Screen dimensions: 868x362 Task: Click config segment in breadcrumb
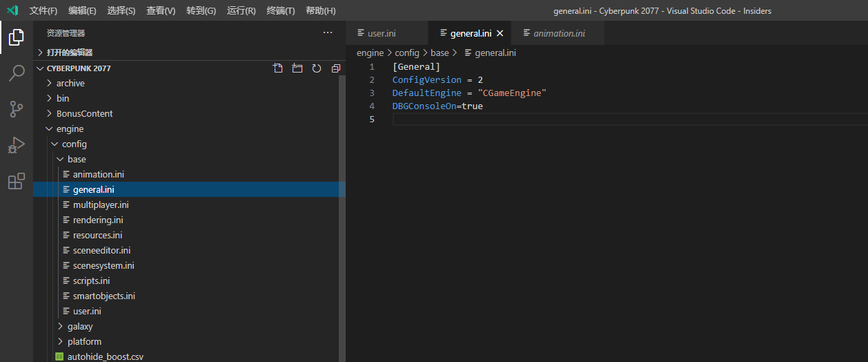point(407,53)
